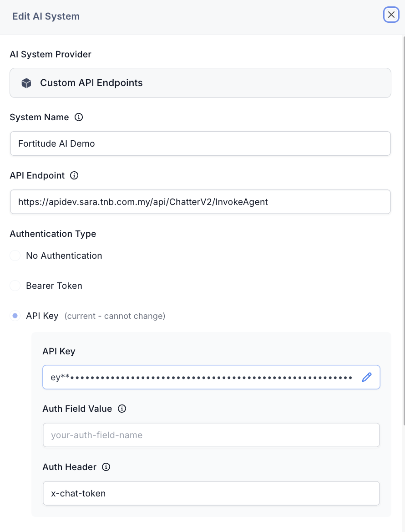Select the No Authentication radio button
The width and height of the screenshot is (405, 532).
pyautogui.click(x=15, y=256)
